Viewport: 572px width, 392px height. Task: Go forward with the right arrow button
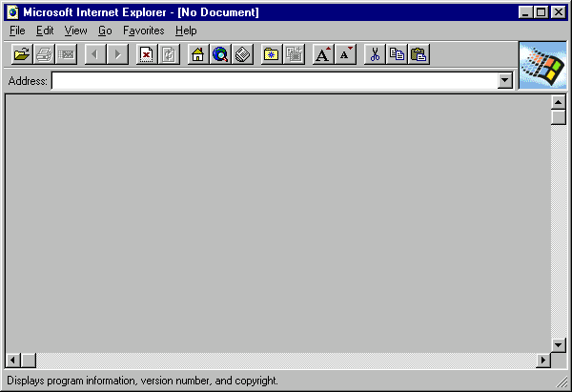[117, 54]
